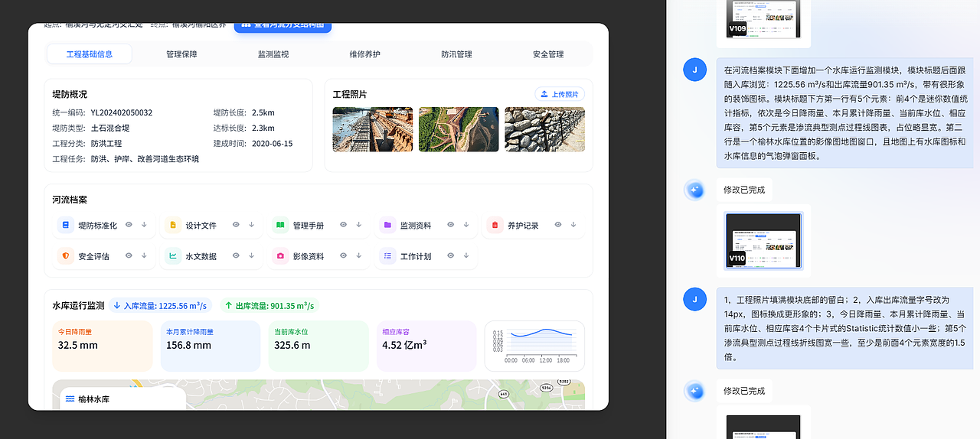Open first engineering photo of canal

(x=373, y=129)
